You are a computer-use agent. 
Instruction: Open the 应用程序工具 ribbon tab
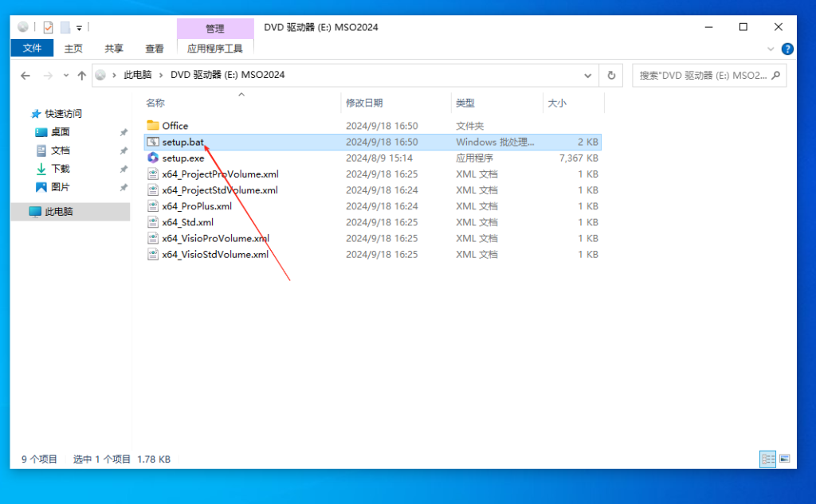(x=215, y=49)
